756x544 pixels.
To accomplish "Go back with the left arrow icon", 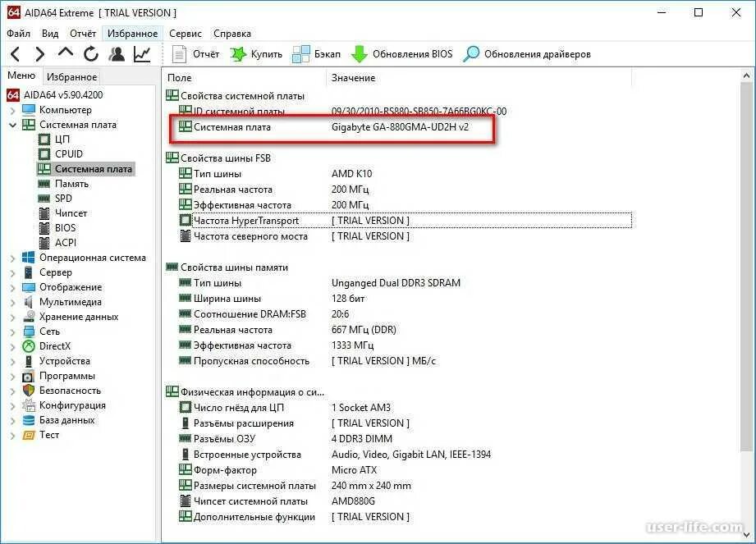I will coord(15,54).
